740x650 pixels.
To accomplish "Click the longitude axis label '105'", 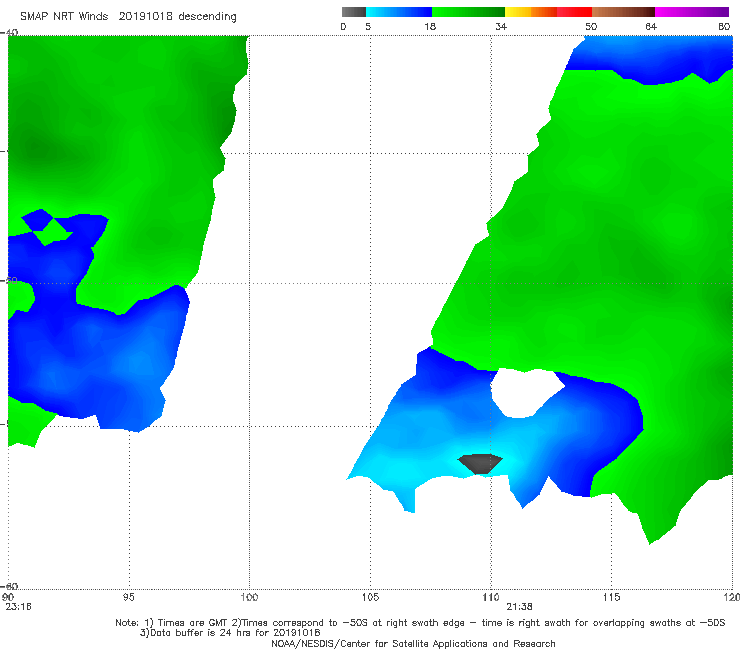I will point(370,598).
